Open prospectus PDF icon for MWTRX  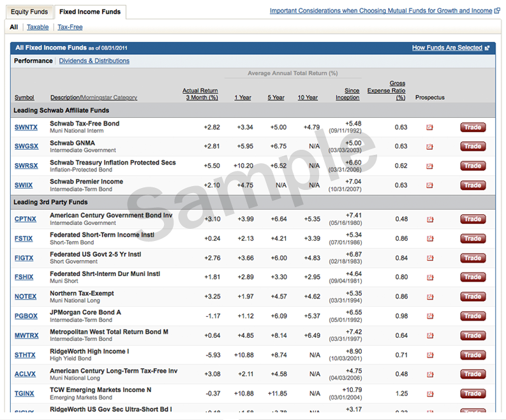[430, 335]
